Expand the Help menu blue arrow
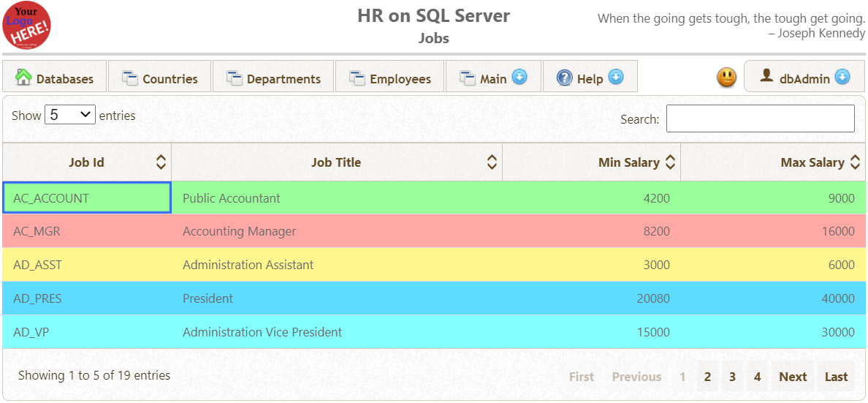Viewport: 868px width, 403px height. pos(616,77)
